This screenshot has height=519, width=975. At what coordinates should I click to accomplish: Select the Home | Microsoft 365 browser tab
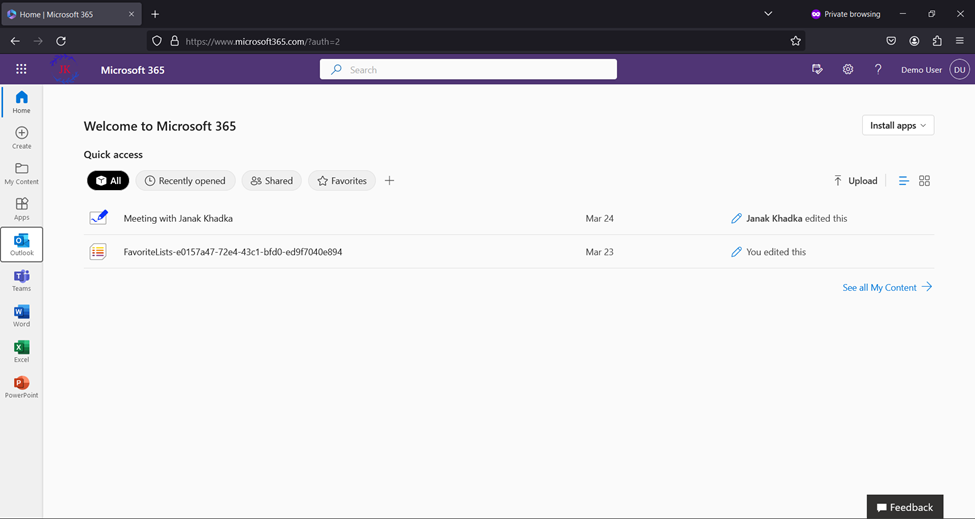pos(71,14)
